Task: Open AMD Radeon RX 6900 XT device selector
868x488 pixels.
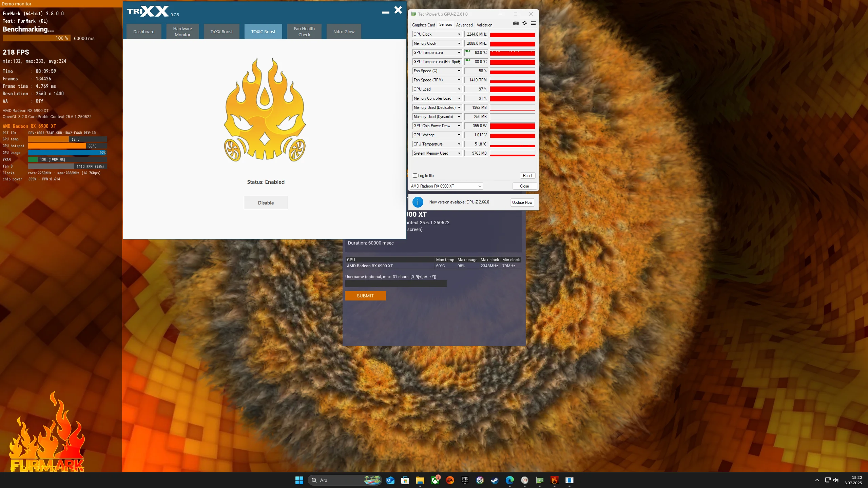Action: [446, 186]
